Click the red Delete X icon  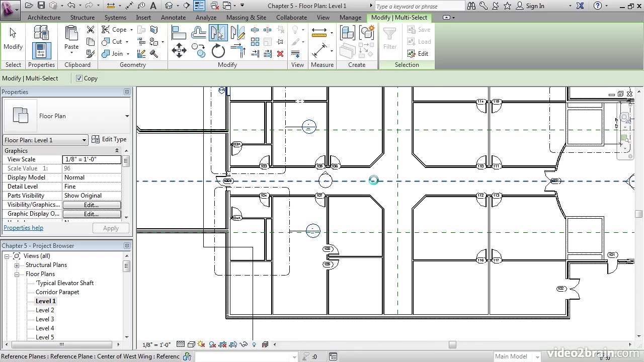280,54
